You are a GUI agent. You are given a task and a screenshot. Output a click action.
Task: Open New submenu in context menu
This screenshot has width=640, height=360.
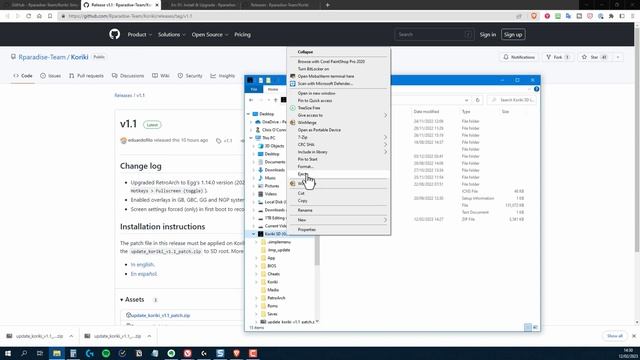pyautogui.click(x=338, y=220)
